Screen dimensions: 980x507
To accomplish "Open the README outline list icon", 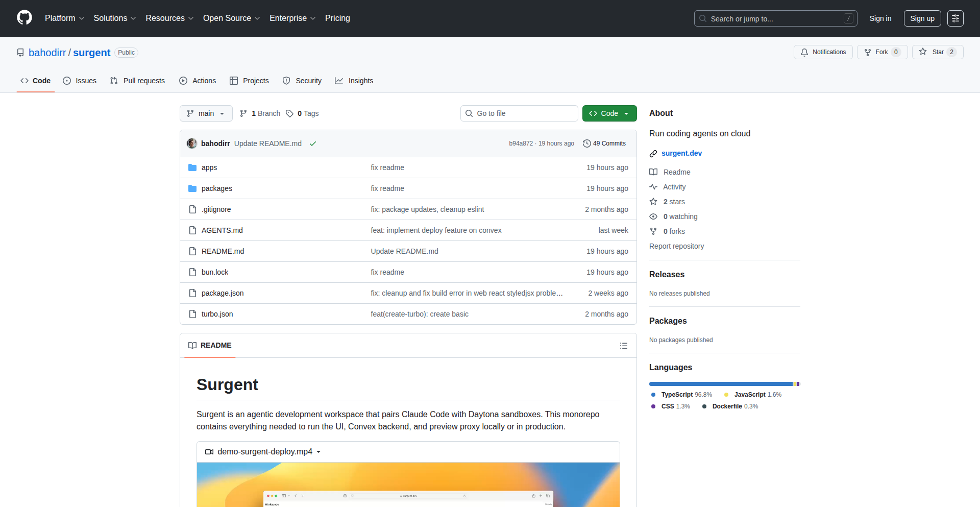I will click(623, 346).
